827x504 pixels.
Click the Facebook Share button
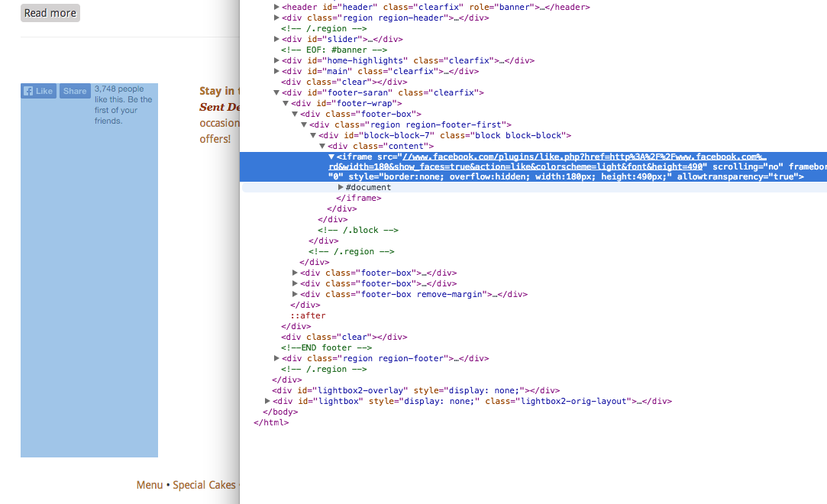click(75, 91)
